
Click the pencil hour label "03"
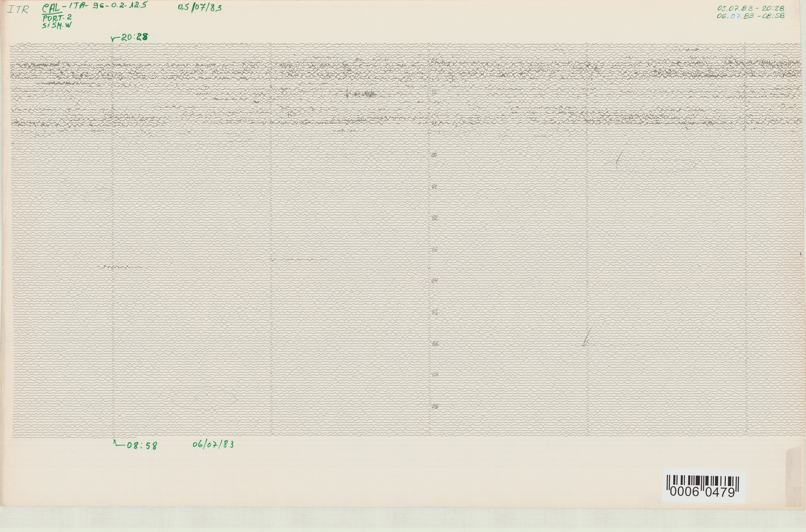(x=435, y=250)
